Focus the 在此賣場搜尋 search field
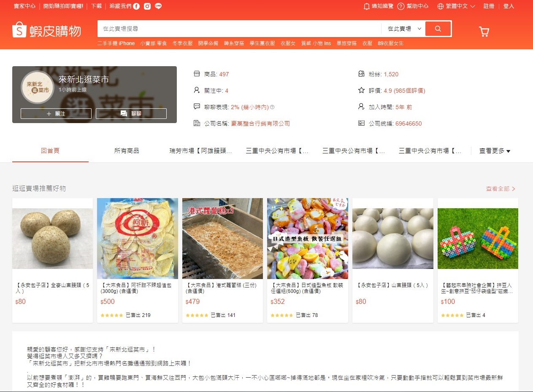 (x=239, y=29)
